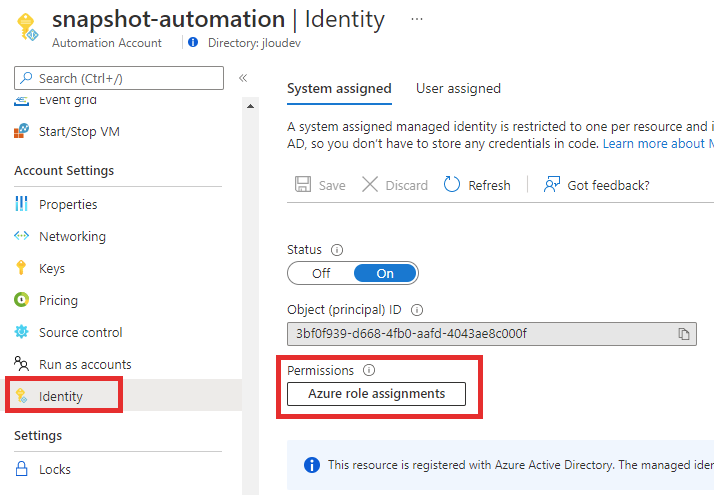This screenshot has width=714, height=495.
Task: Open the Locks settings item
Action: (55, 469)
